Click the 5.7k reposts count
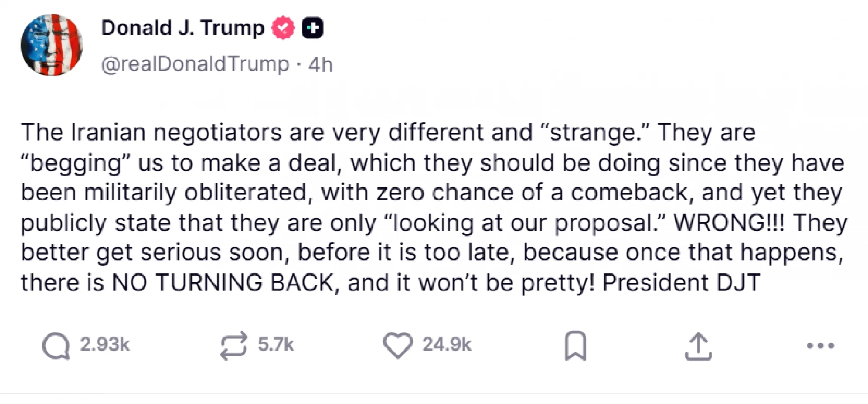Viewport: 868px width, 404px height. point(276,345)
